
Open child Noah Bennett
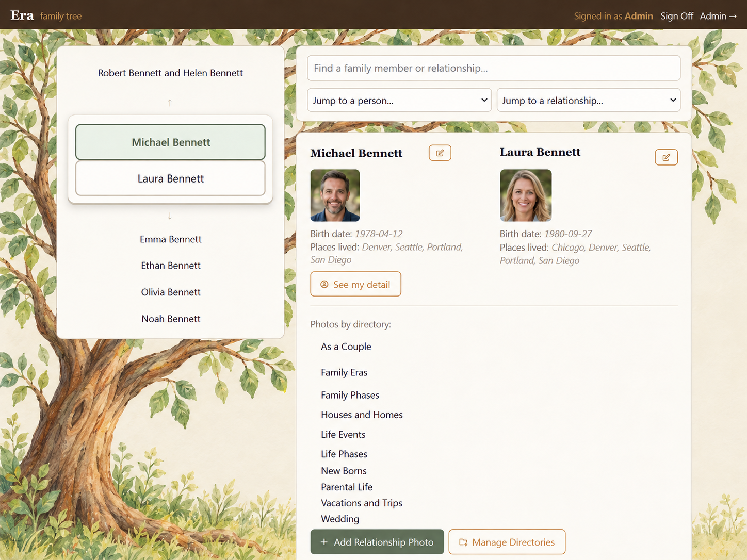click(171, 319)
